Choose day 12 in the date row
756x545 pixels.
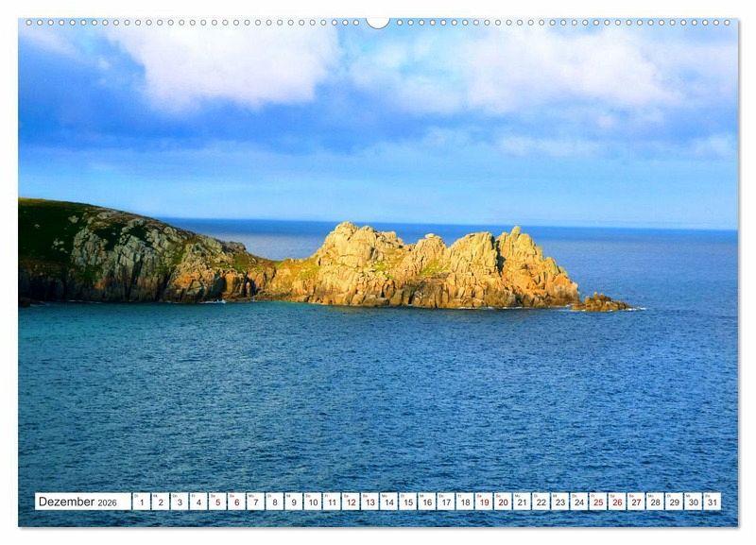click(351, 502)
